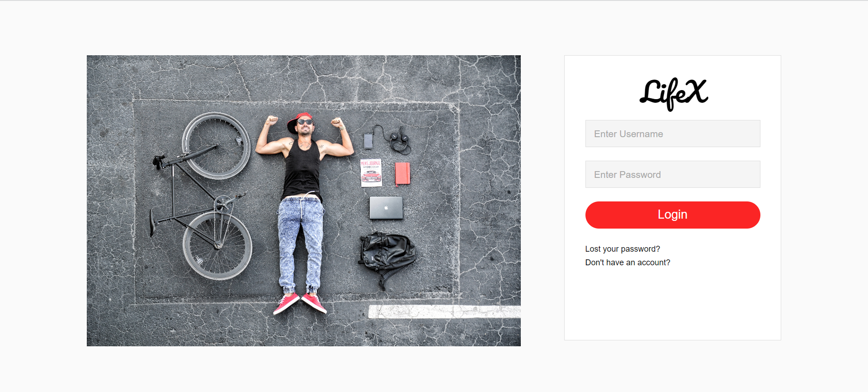Click the man's sunglasses
This screenshot has height=392, width=868.
[x=305, y=122]
